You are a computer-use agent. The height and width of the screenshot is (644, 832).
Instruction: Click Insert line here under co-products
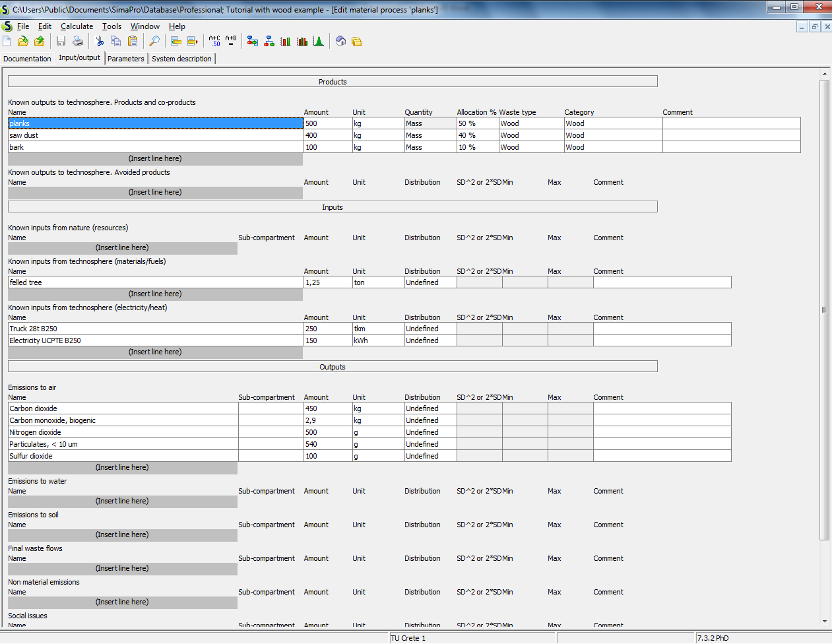[x=155, y=159]
